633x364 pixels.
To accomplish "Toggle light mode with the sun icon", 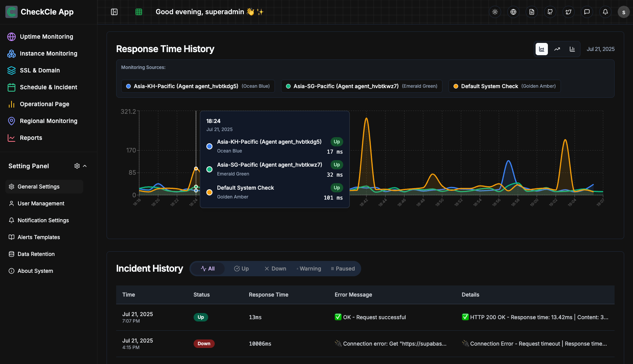I will [495, 12].
